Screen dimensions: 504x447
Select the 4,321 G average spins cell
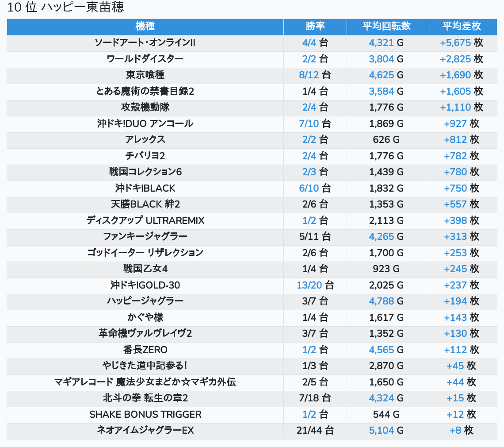(386, 43)
